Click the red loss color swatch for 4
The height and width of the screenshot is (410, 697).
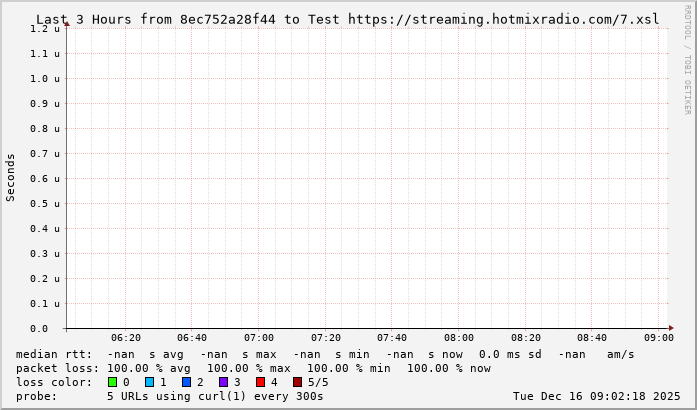click(260, 382)
